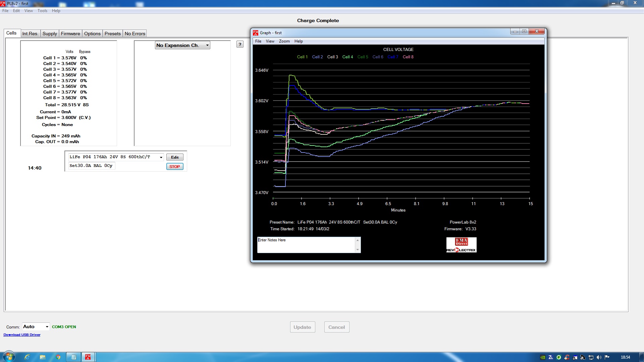Click the question mark help button
Screen dimensions: 644x362
240,44
